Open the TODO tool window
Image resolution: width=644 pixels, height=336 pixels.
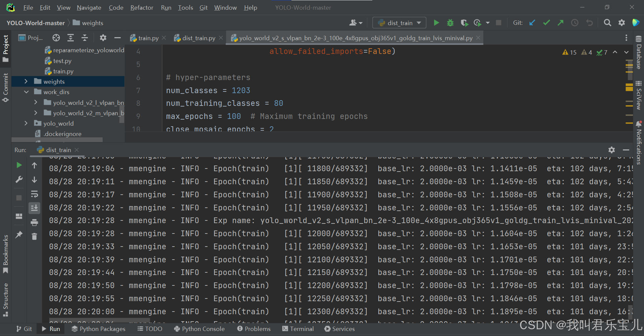click(150, 329)
